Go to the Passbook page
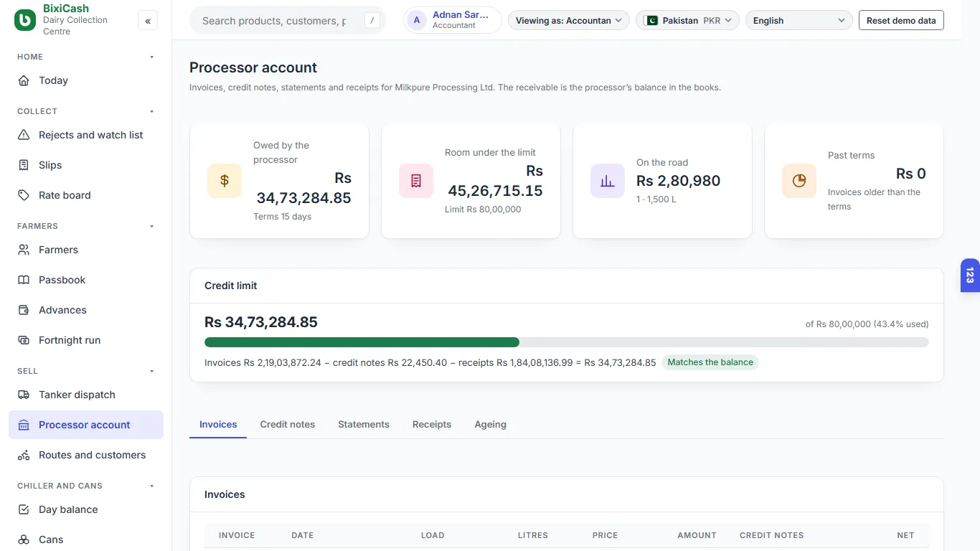This screenshot has height=551, width=980. [86, 280]
